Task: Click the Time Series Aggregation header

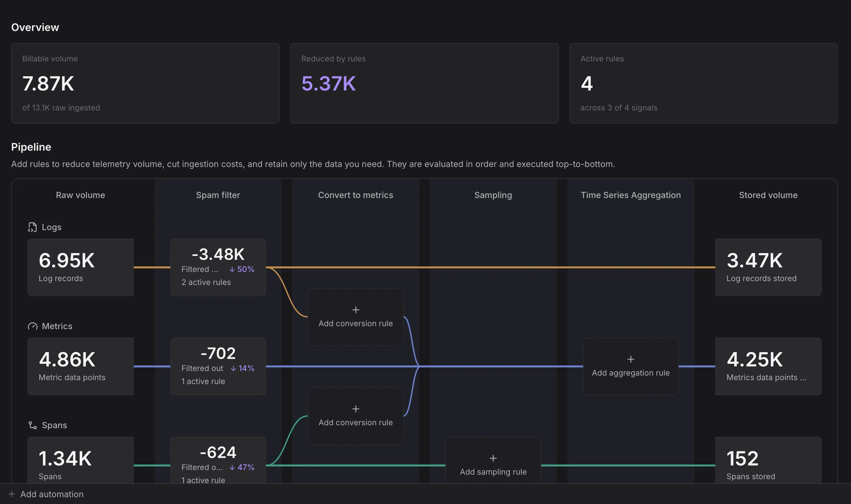Action: coord(631,195)
